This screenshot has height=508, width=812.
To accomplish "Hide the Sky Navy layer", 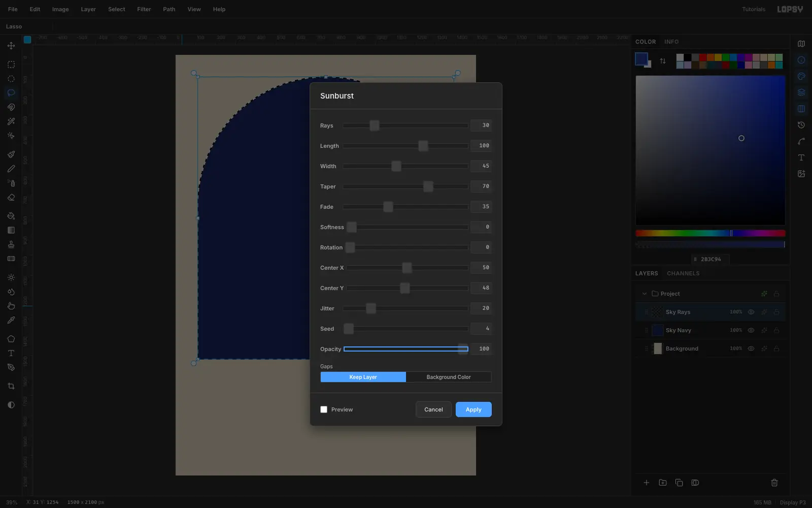I will [751, 330].
